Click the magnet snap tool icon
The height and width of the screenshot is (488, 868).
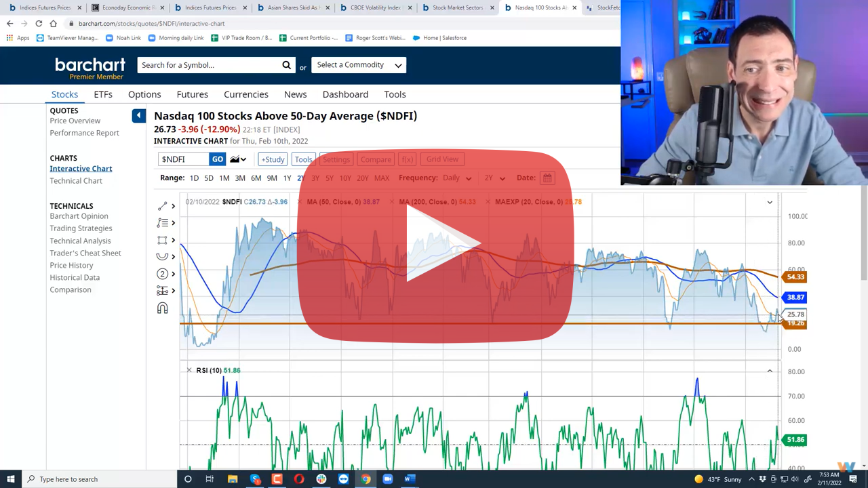point(162,308)
